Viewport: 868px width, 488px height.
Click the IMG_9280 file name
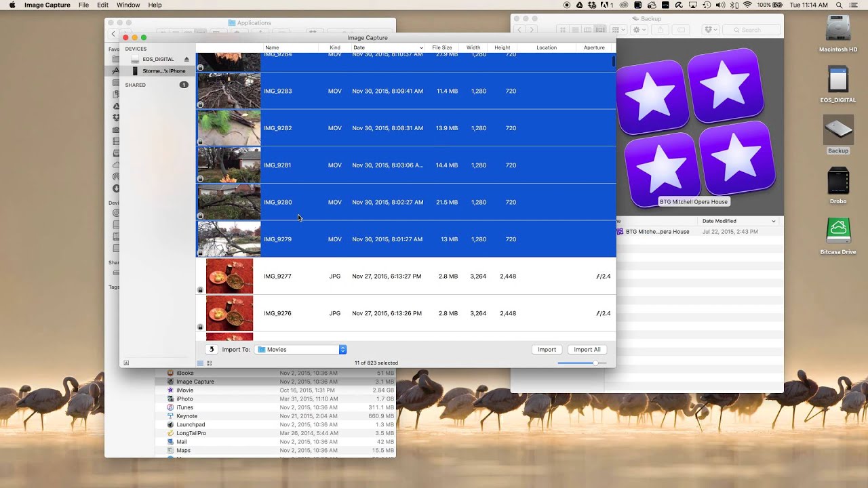point(277,202)
